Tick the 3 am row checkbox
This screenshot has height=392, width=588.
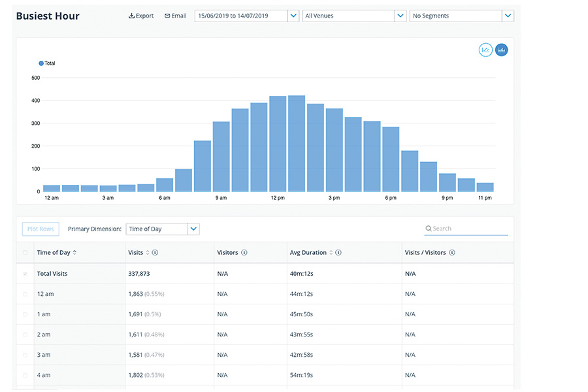tap(25, 355)
